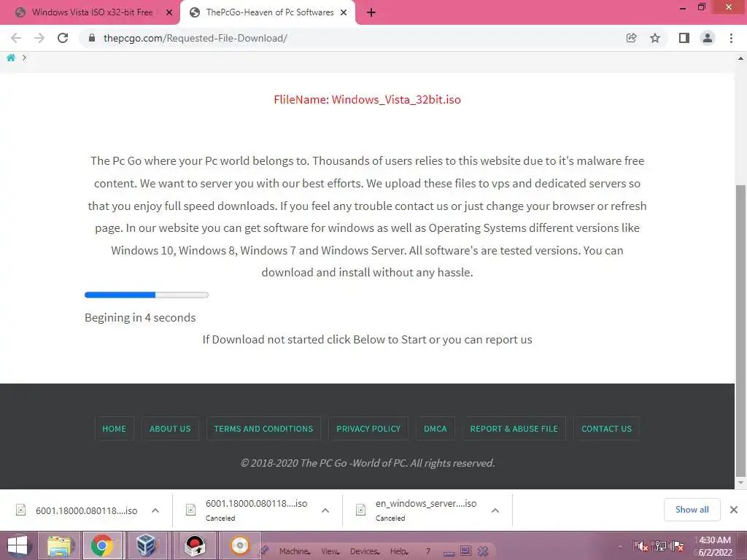Click en_windows_server iso file icon
The height and width of the screenshot is (560, 747).
(360, 510)
